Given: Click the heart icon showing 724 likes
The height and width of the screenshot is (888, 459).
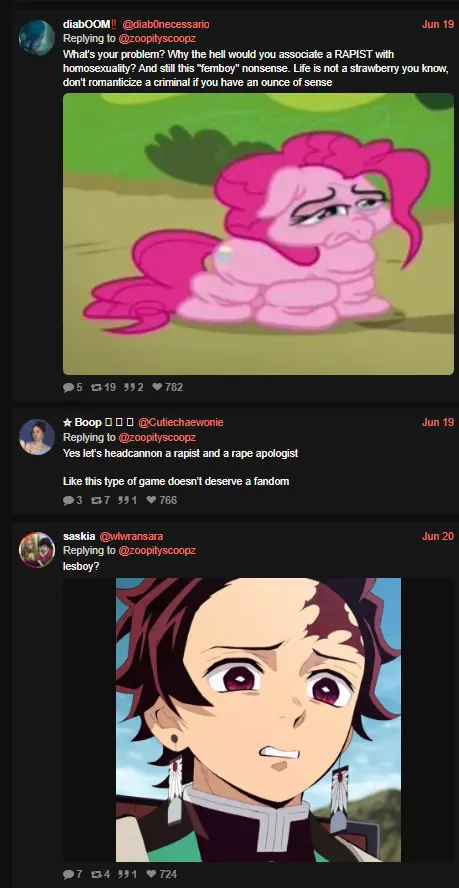Looking at the screenshot, I should point(151,874).
